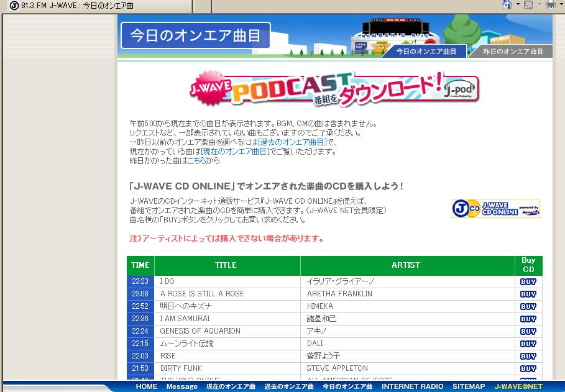The image size is (565, 392).
Task: Click the browser Home icon
Action: point(507,5)
